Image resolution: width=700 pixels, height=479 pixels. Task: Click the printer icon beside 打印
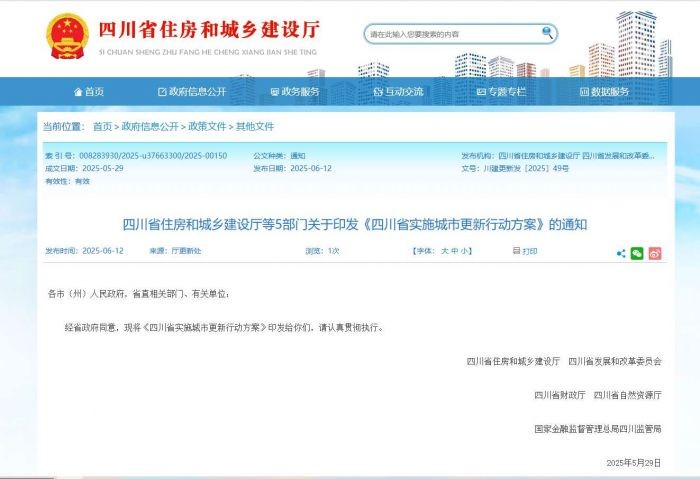pyautogui.click(x=517, y=250)
